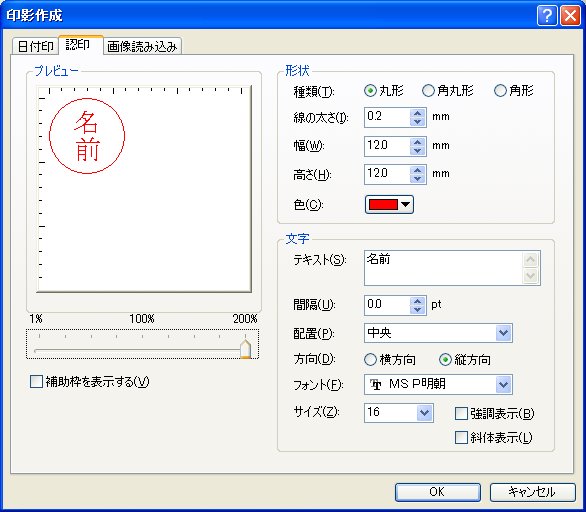
Task: Decrease width value with down arrow
Action: click(417, 150)
